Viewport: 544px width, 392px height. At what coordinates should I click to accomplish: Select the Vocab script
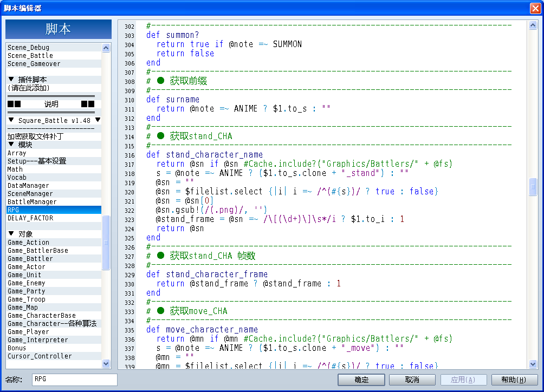[x=54, y=178]
